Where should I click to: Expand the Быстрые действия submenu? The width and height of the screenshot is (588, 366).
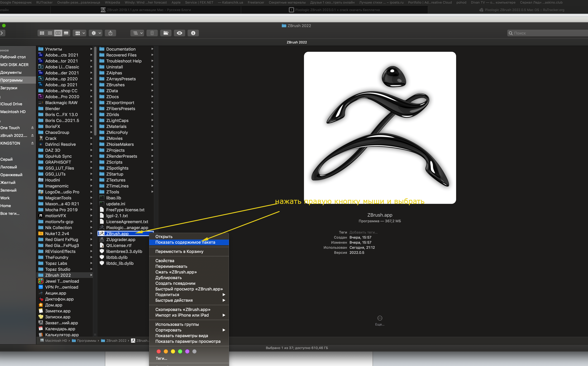click(189, 300)
